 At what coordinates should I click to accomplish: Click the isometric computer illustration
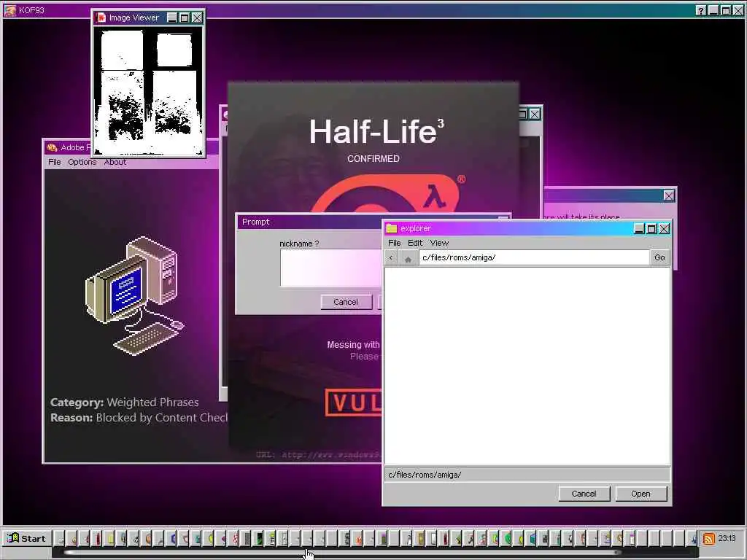pyautogui.click(x=134, y=295)
